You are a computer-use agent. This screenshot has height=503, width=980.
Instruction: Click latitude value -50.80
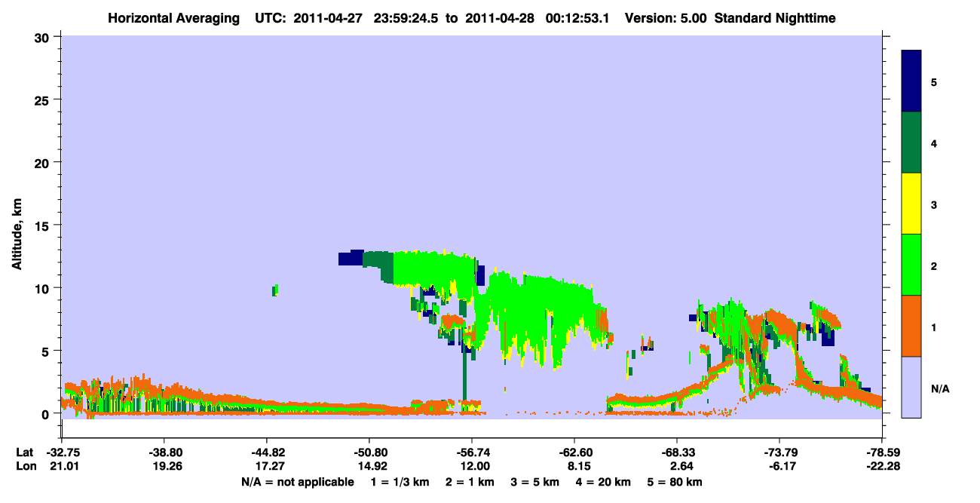click(369, 453)
